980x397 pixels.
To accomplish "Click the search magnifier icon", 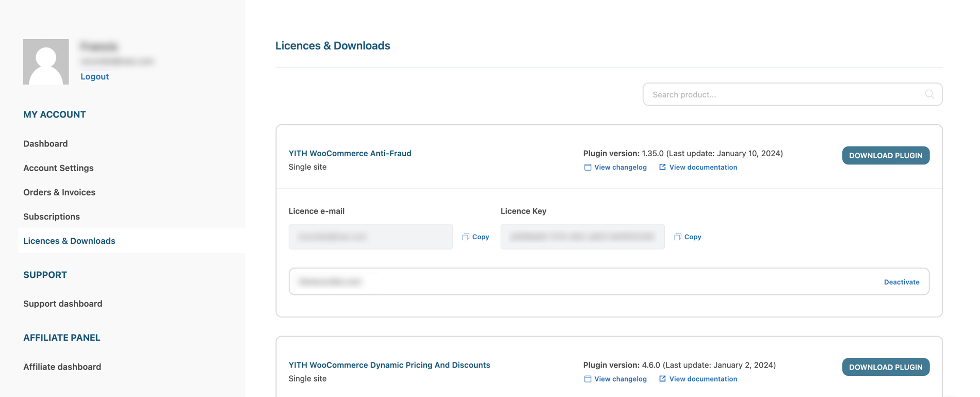I will pyautogui.click(x=929, y=94).
